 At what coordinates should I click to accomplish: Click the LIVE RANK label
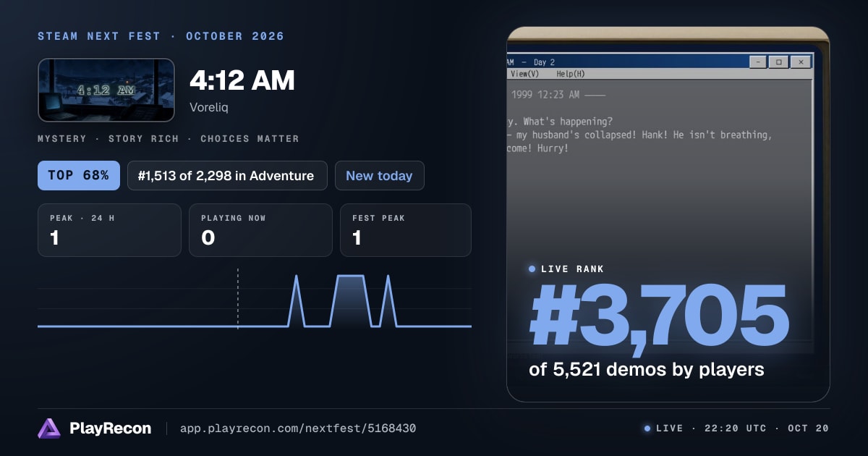point(572,269)
